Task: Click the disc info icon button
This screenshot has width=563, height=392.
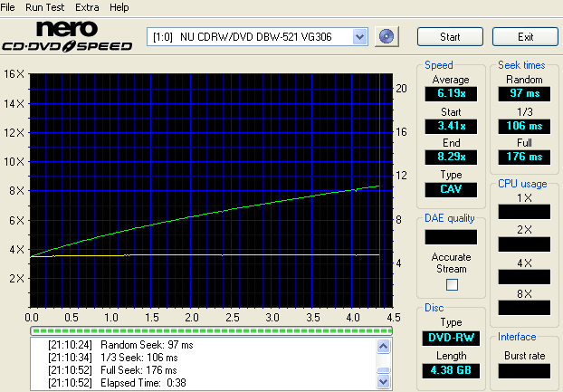Action: point(386,36)
